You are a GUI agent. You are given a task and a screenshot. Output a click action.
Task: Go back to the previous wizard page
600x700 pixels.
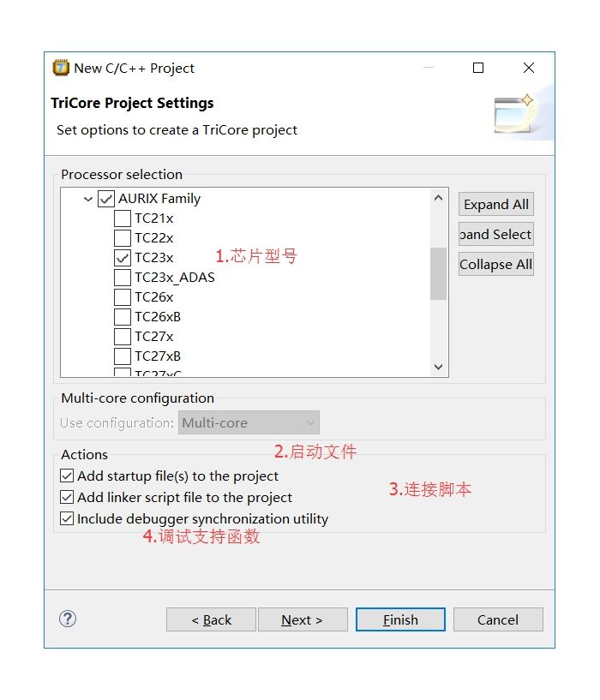[210, 619]
